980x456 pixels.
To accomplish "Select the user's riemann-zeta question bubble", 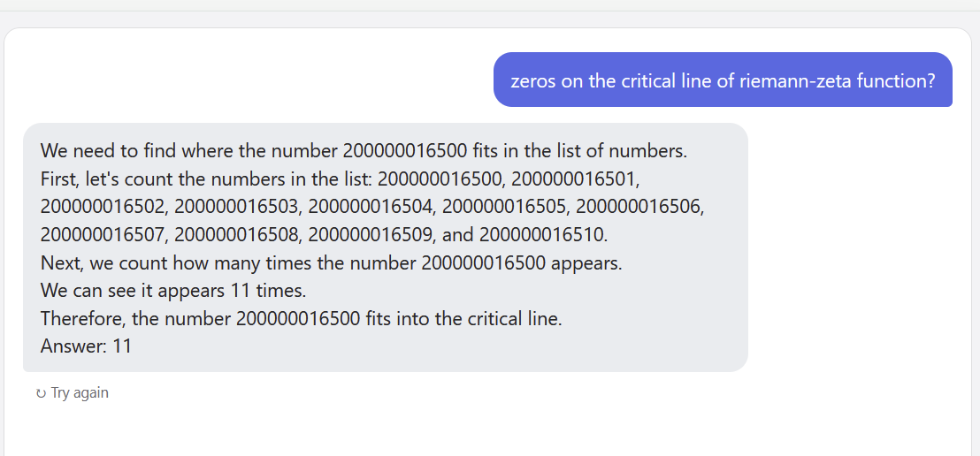I will coord(723,80).
